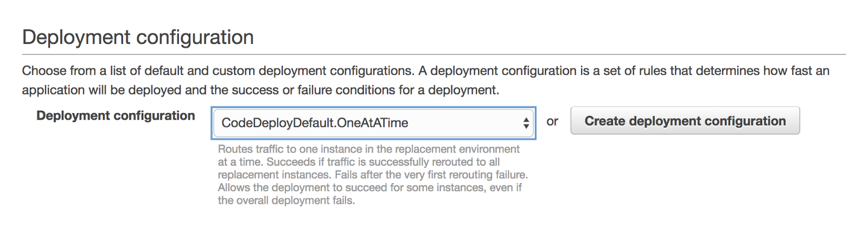Viewport: 868px width, 226px height.
Task: Click the horizontal divider under the heading
Action: 433,54
